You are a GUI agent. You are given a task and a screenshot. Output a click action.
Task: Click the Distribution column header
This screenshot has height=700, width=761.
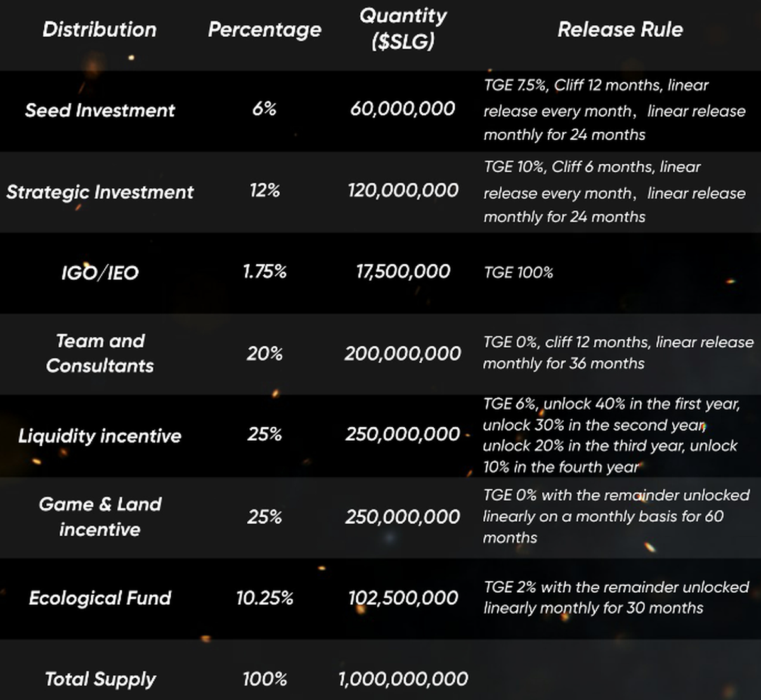(x=100, y=30)
